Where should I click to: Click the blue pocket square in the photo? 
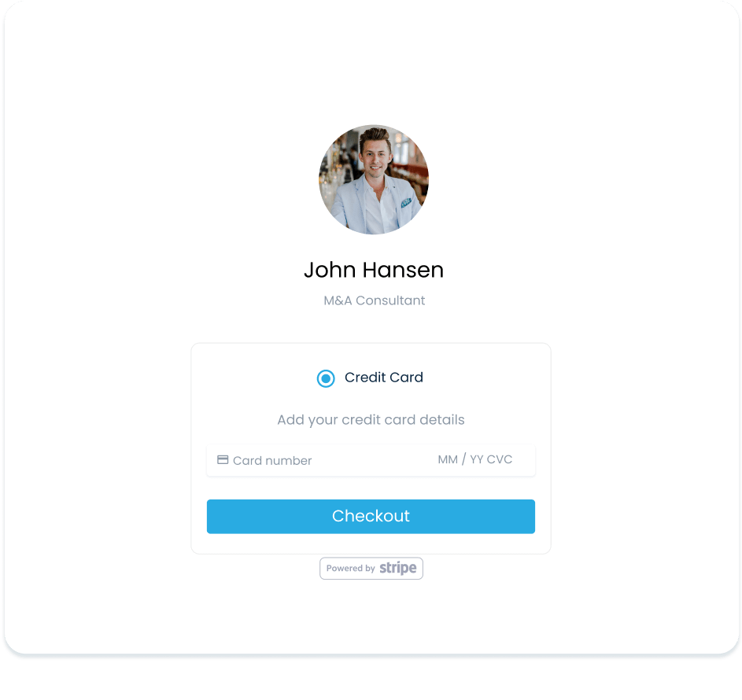pos(405,204)
